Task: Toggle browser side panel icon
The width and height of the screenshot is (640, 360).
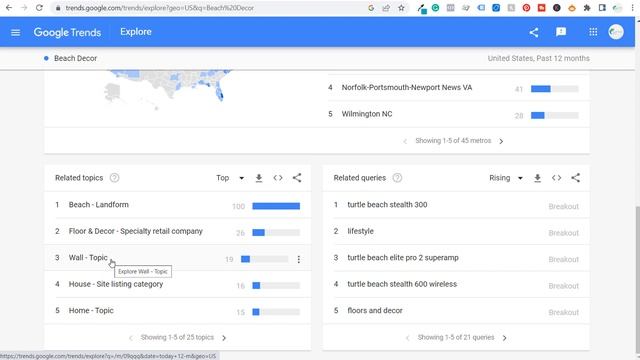Action: click(x=602, y=8)
